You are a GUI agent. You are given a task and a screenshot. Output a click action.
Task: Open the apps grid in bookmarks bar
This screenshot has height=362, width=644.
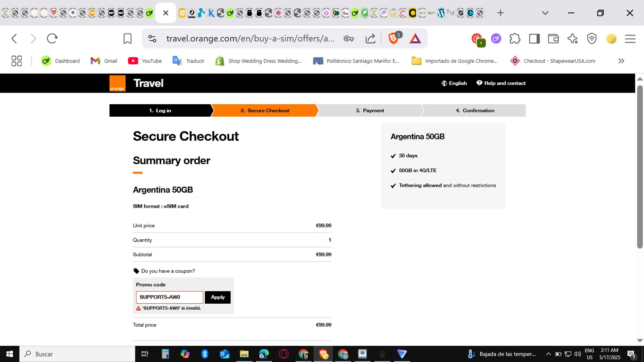[16, 61]
